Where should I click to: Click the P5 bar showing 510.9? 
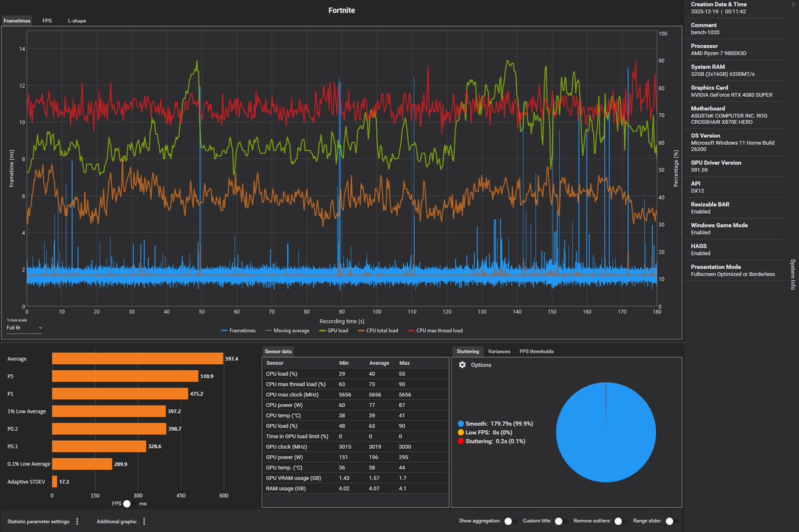(x=125, y=376)
